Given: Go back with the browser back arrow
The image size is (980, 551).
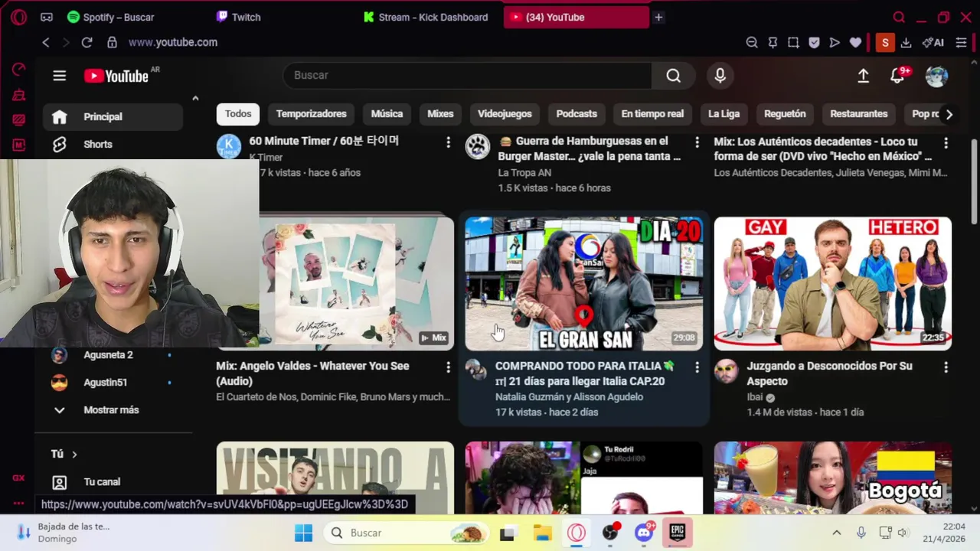Looking at the screenshot, I should click(x=46, y=43).
